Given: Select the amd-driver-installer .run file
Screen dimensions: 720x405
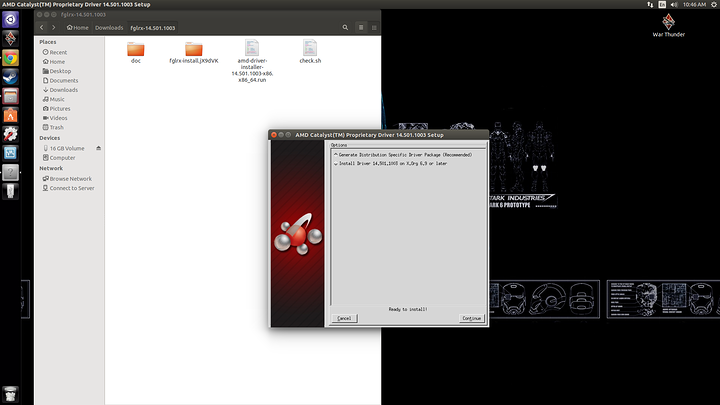Looking at the screenshot, I should (252, 61).
